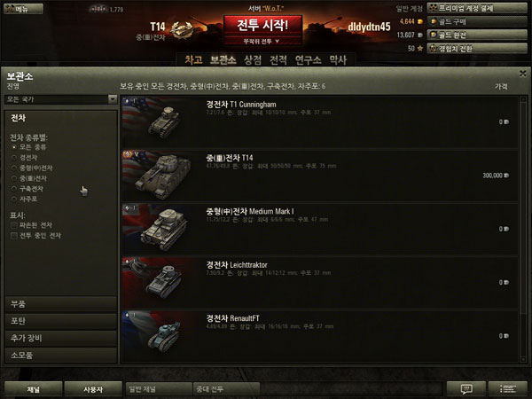Start battle with 전투 시작! button
The image size is (532, 399).
click(x=262, y=26)
